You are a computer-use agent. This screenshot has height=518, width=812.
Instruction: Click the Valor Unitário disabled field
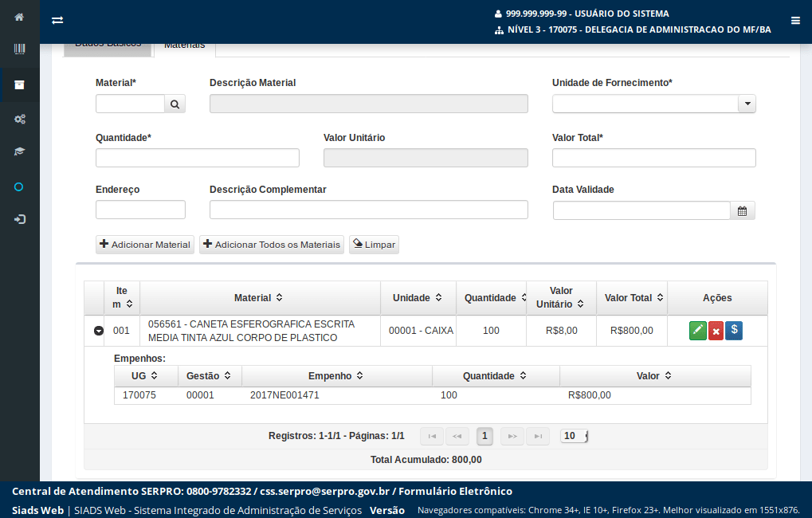click(x=426, y=158)
